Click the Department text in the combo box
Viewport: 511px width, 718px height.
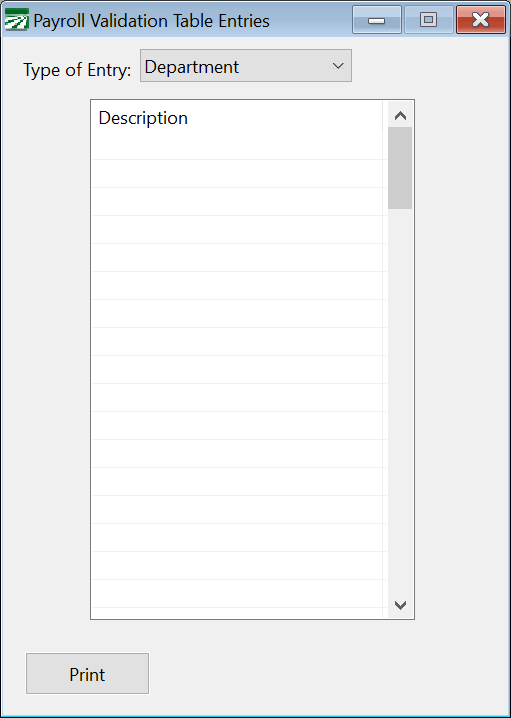pyautogui.click(x=191, y=67)
